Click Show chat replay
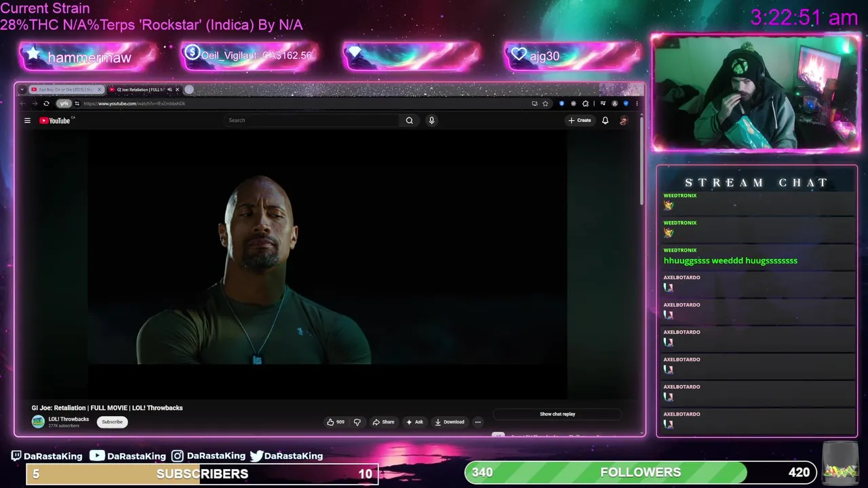The width and height of the screenshot is (868, 488). coord(557,414)
